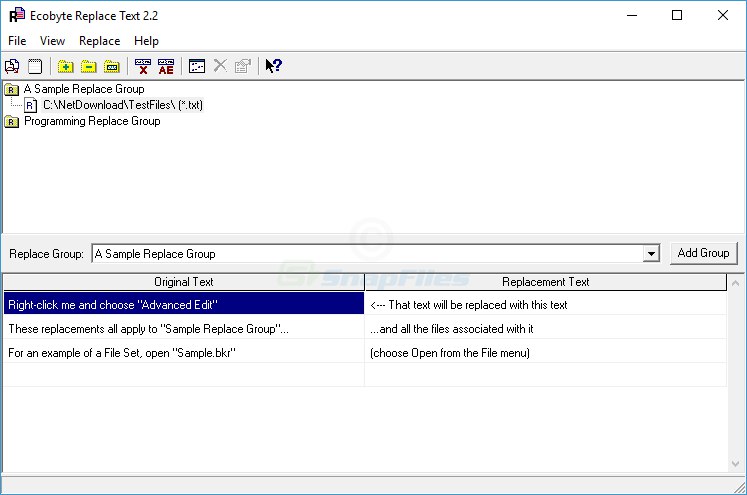Click the A Sample Replace Group folder icon

[x=11, y=89]
